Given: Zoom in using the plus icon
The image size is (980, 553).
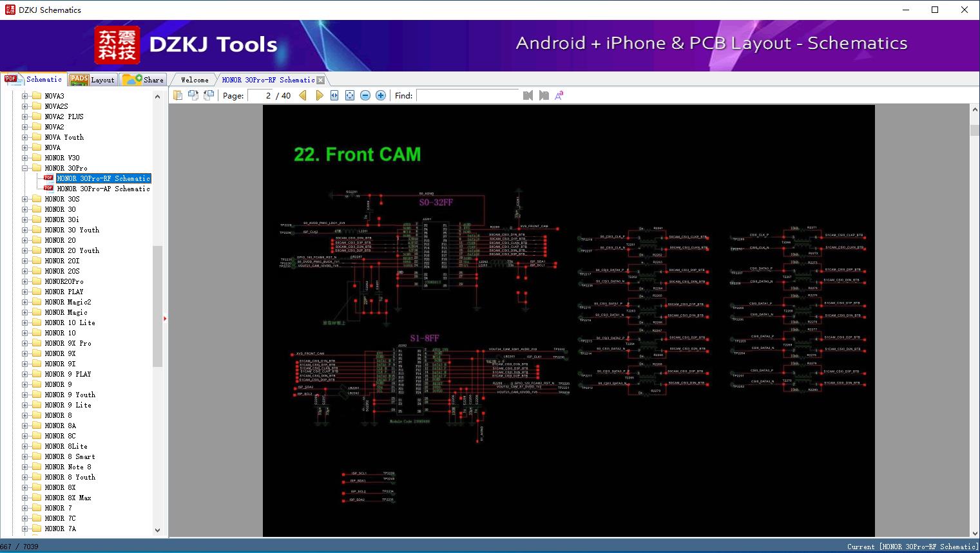Looking at the screenshot, I should point(381,95).
